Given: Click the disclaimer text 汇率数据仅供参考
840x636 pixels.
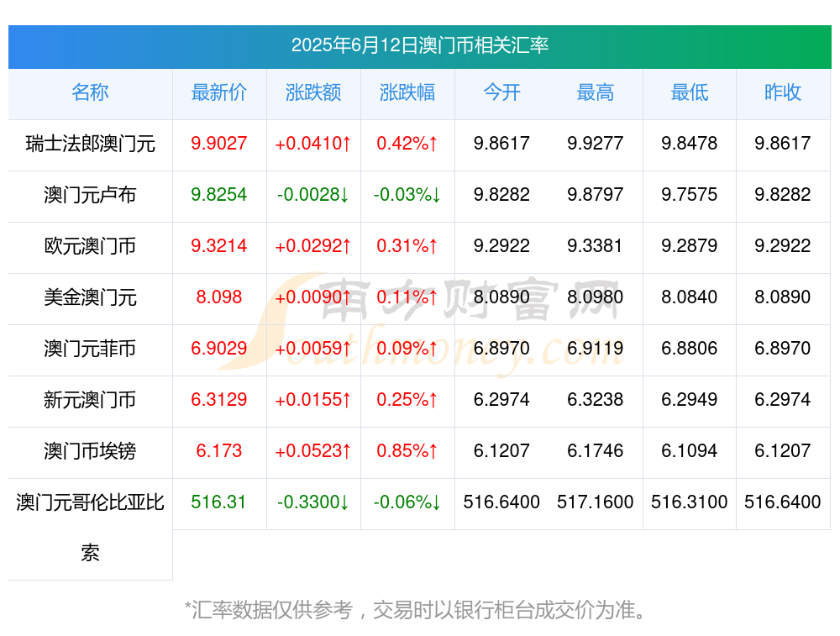Looking at the screenshot, I should click(x=272, y=610).
